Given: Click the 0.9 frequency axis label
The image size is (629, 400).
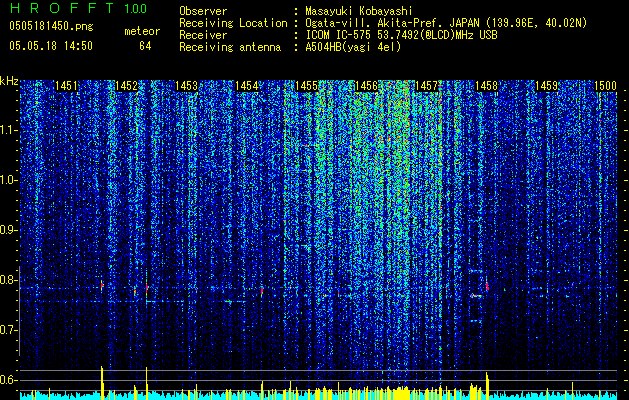Looking at the screenshot, I should (x=9, y=230).
